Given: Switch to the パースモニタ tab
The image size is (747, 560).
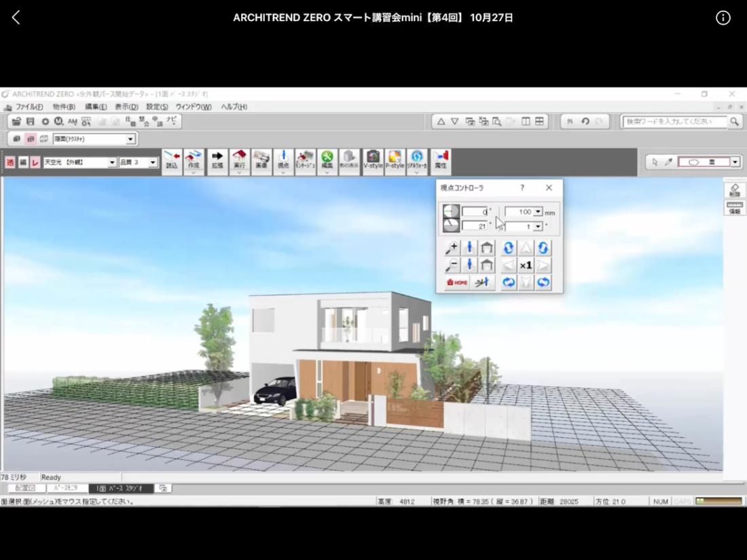Looking at the screenshot, I should [67, 488].
